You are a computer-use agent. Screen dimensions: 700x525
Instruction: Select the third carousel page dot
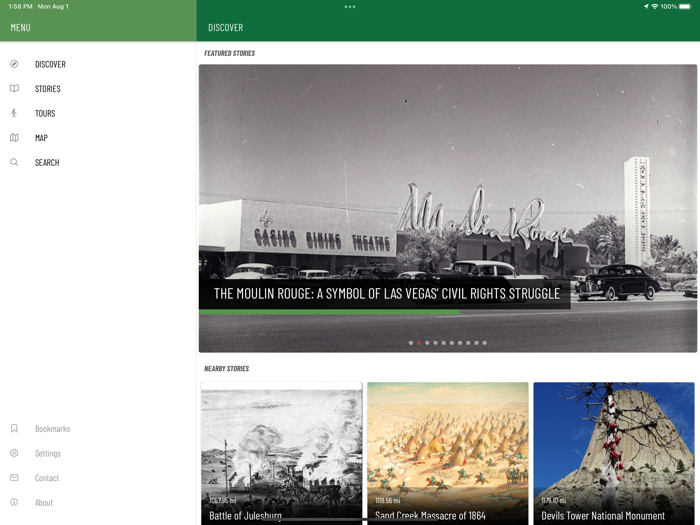427,343
